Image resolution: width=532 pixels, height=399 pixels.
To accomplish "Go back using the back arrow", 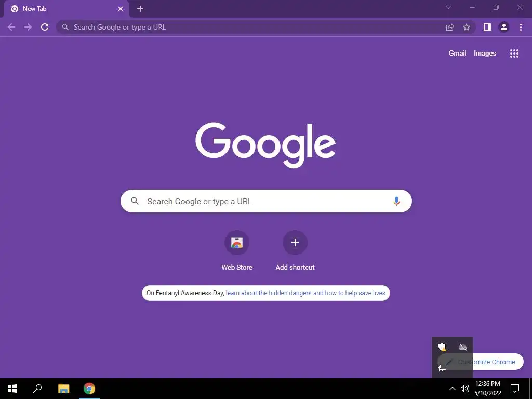I will pyautogui.click(x=11, y=27).
